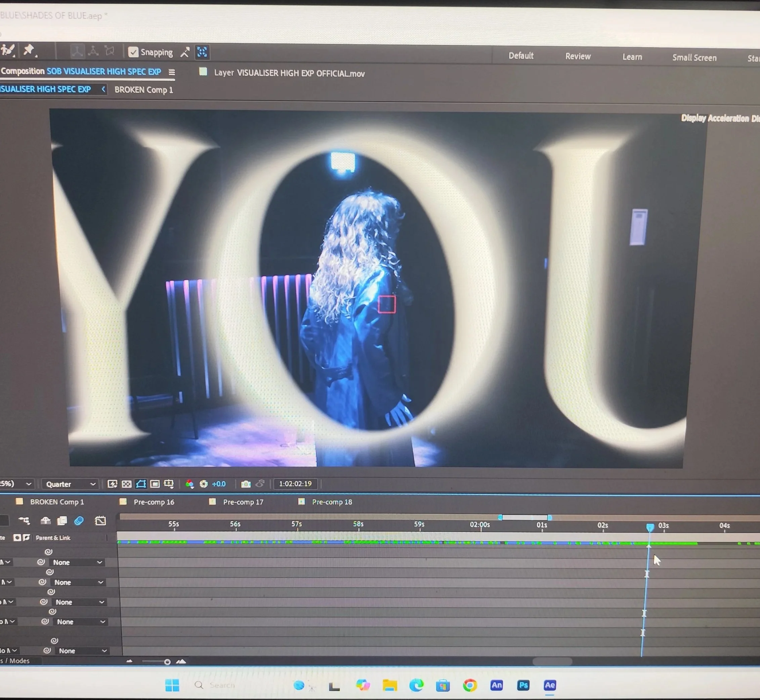Viewport: 760px width, 700px height.
Task: Toggle mask and shape path visibility
Action: click(141, 484)
